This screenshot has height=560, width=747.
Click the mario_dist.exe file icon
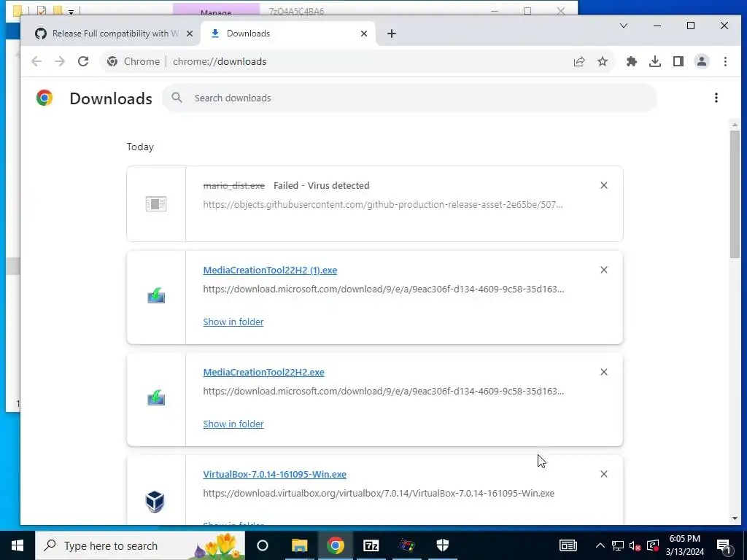coord(156,204)
